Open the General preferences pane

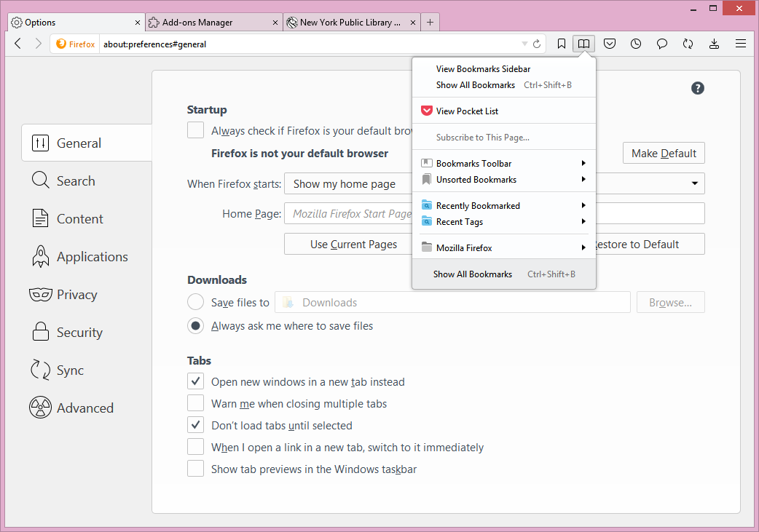(x=87, y=143)
